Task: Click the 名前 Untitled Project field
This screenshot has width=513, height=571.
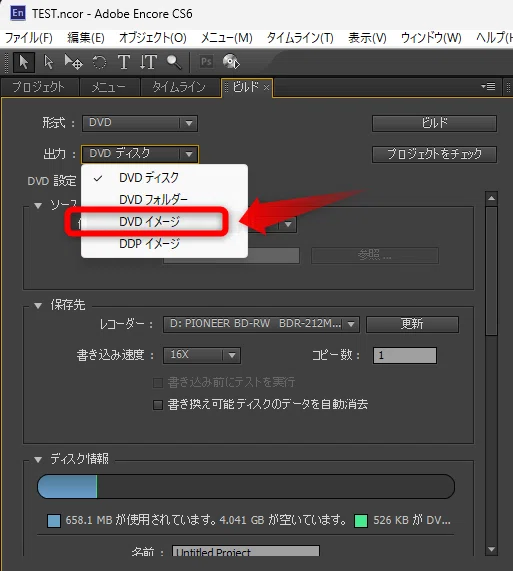Action: 246,551
